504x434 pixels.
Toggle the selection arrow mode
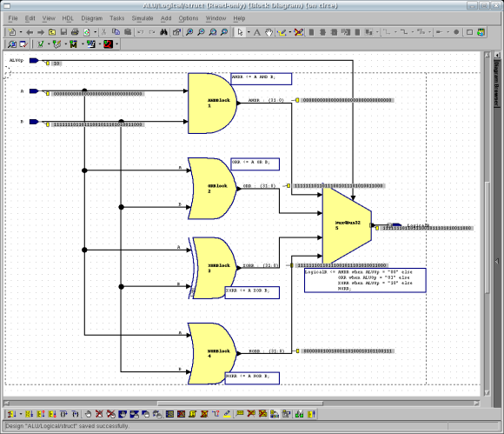(240, 32)
